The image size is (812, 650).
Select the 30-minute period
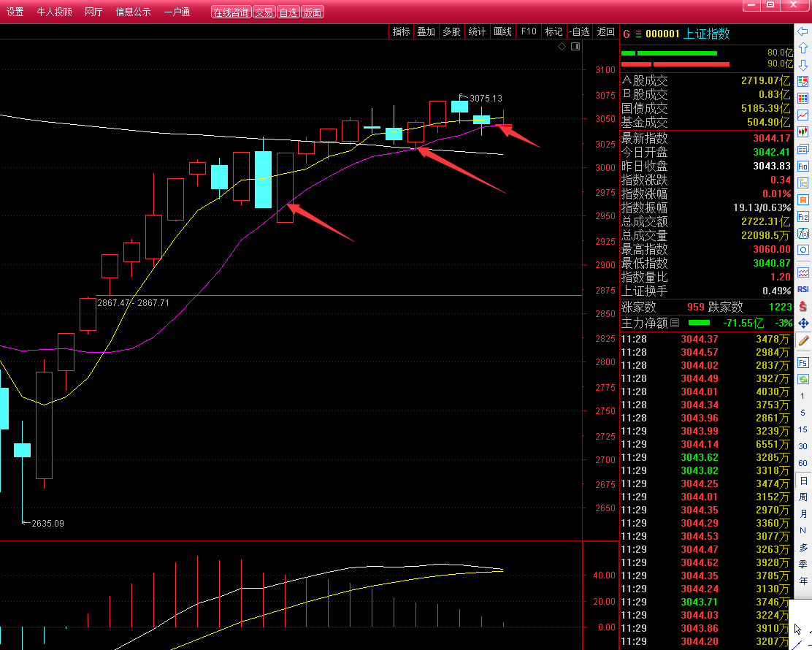803,446
